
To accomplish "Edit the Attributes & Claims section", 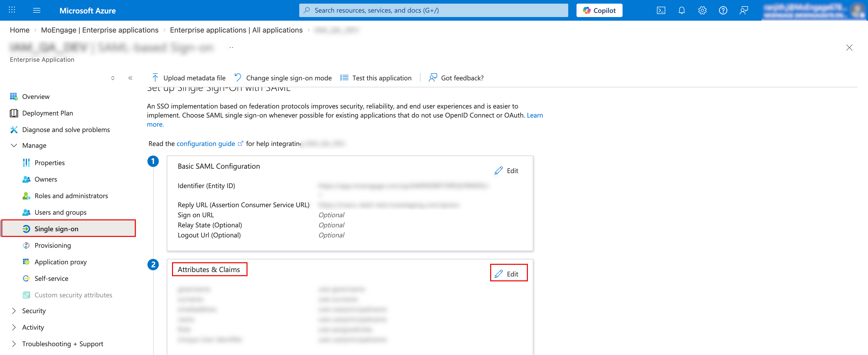I will (x=508, y=274).
